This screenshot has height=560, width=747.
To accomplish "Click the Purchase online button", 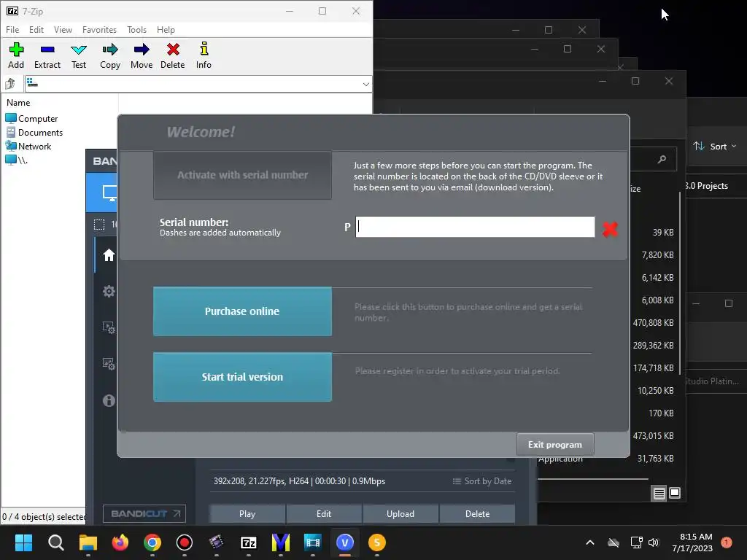I will (x=242, y=311).
